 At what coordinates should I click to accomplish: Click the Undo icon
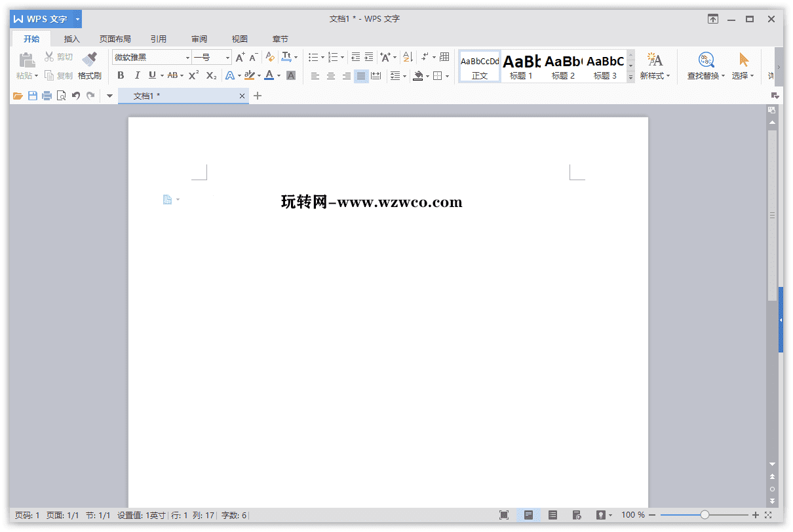(x=75, y=96)
